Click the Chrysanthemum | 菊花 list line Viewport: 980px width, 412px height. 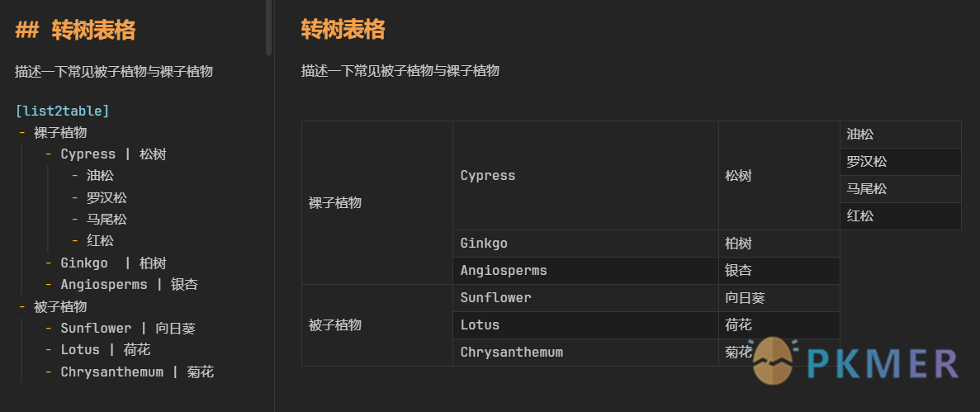137,372
